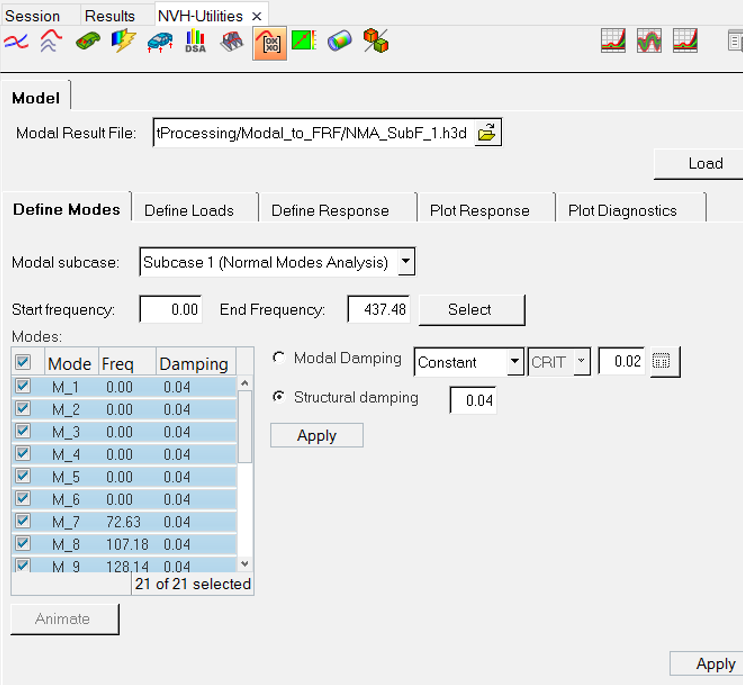Click the green car body contour icon
The width and height of the screenshot is (743, 685).
click(88, 41)
